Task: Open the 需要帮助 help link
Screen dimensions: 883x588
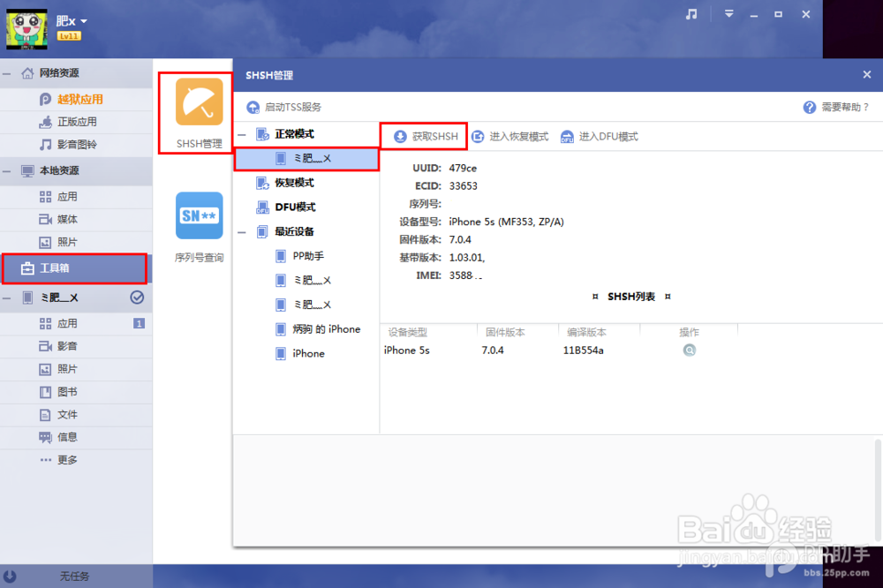Action: (x=836, y=107)
